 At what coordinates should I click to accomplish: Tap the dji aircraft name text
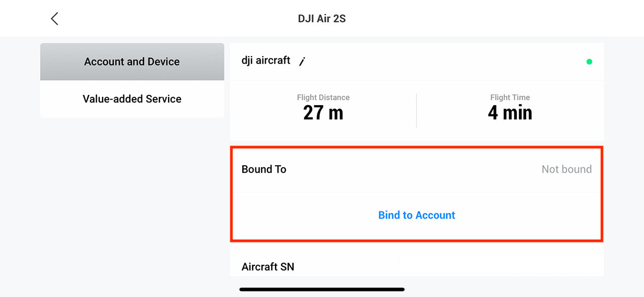tap(266, 60)
